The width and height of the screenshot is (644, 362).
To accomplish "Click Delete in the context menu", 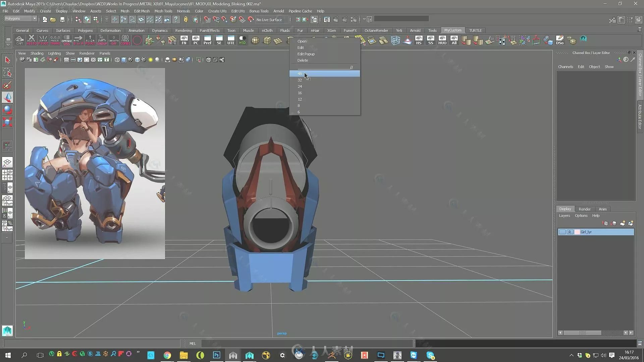I will [303, 60].
